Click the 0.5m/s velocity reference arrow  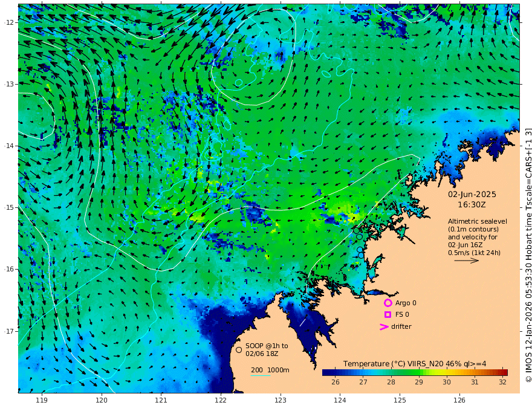[x=467, y=261]
